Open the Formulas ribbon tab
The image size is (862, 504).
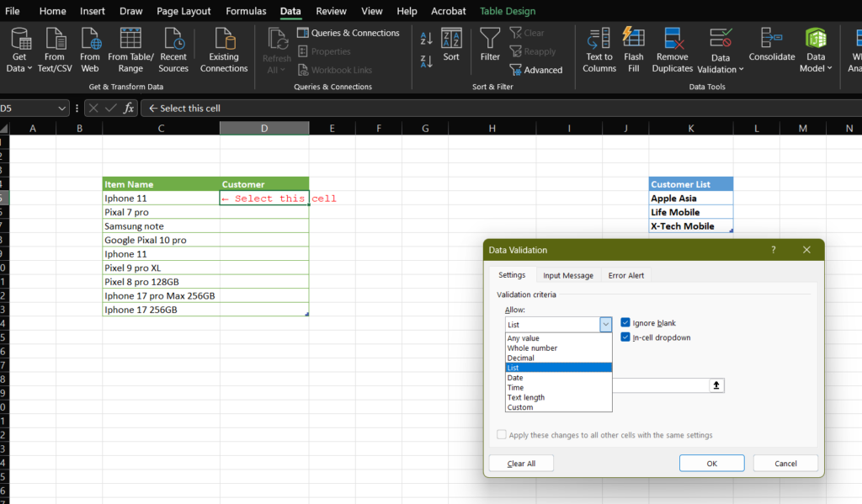pyautogui.click(x=246, y=12)
